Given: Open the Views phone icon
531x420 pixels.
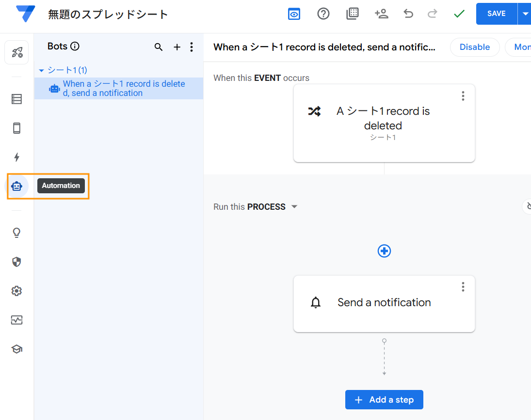Looking at the screenshot, I should (16, 128).
